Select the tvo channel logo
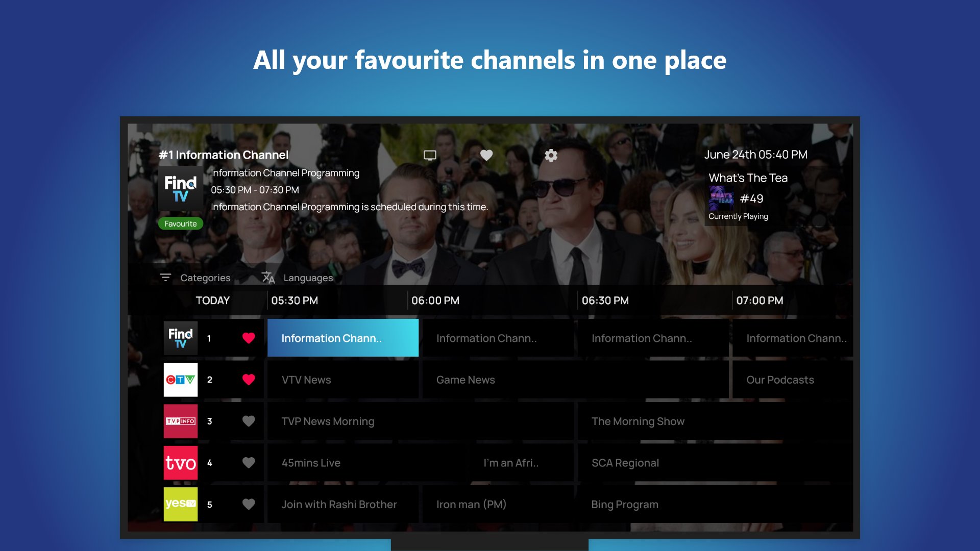This screenshot has width=980, height=551. pos(180,463)
